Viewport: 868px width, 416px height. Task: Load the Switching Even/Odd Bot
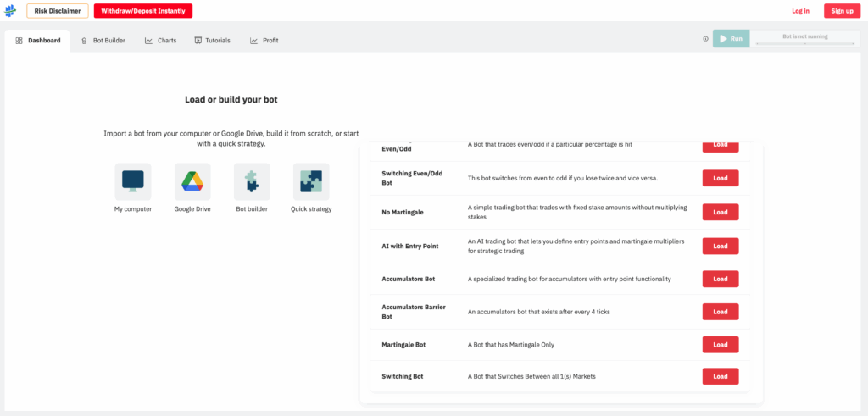tap(721, 178)
